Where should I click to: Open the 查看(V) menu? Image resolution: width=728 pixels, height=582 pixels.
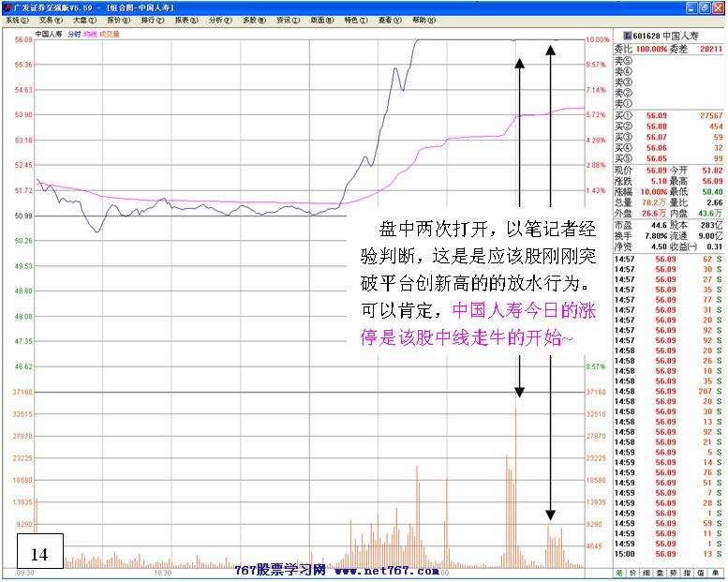[390, 21]
